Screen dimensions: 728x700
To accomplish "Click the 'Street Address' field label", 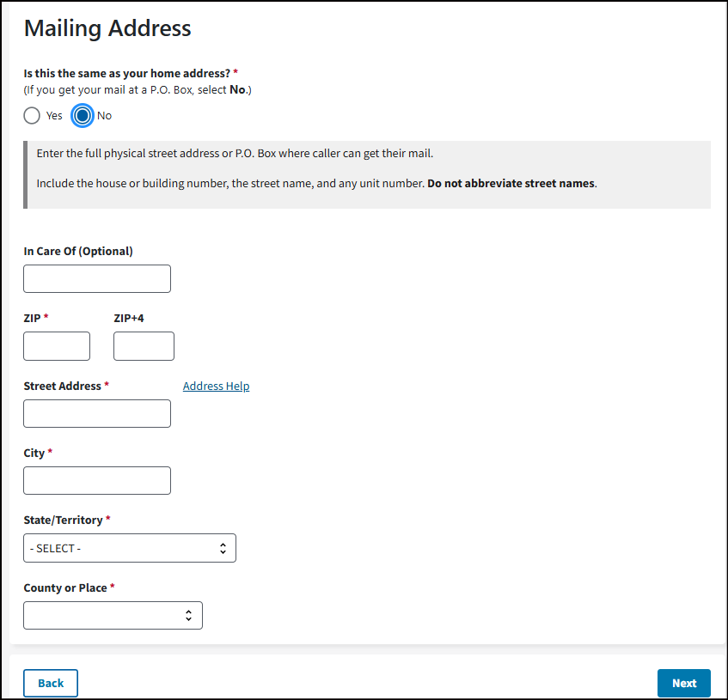I will pyautogui.click(x=63, y=387).
